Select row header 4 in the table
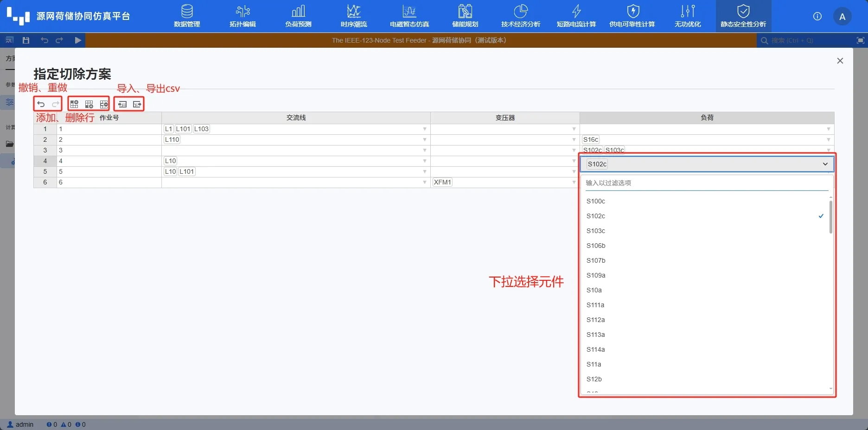This screenshot has width=868, height=430. pos(45,161)
